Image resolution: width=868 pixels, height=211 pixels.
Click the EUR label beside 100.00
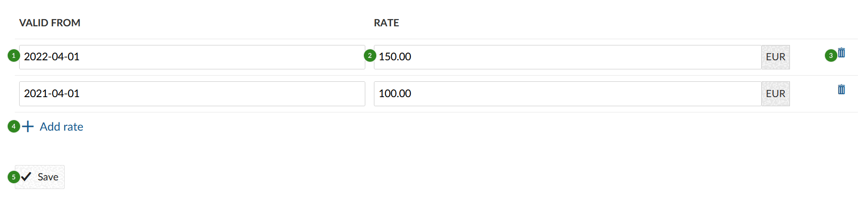[775, 94]
